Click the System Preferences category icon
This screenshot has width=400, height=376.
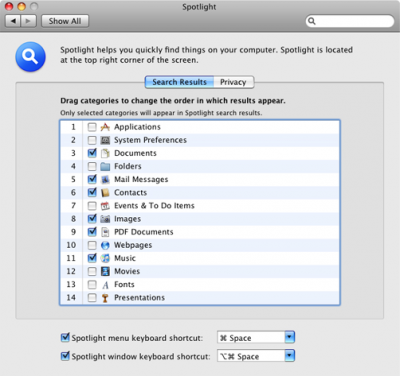105,140
